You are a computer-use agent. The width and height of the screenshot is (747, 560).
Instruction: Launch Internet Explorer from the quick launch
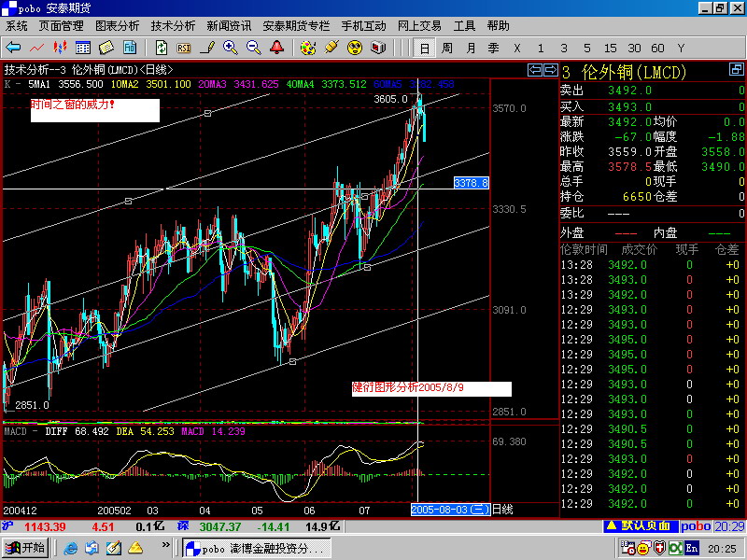click(71, 548)
